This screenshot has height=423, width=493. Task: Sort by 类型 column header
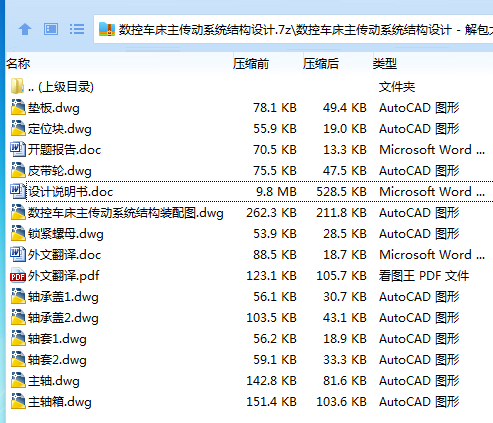(x=385, y=63)
